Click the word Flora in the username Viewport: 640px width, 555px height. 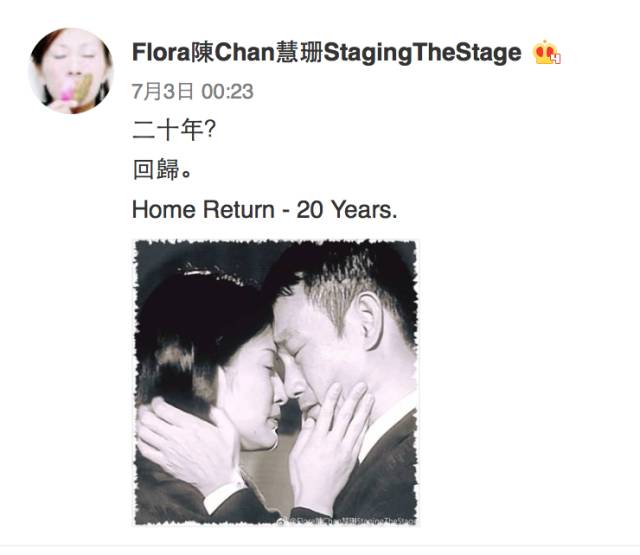(161, 53)
